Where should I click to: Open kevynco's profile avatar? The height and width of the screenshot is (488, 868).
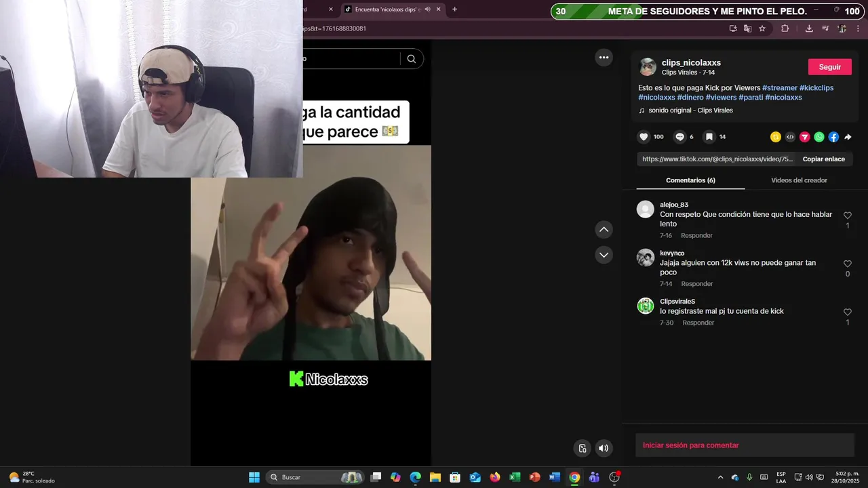click(645, 258)
